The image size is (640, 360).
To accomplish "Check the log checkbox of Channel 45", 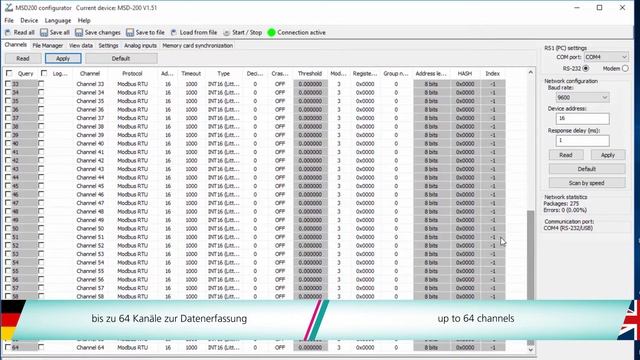I will pyautogui.click(x=41, y=186).
